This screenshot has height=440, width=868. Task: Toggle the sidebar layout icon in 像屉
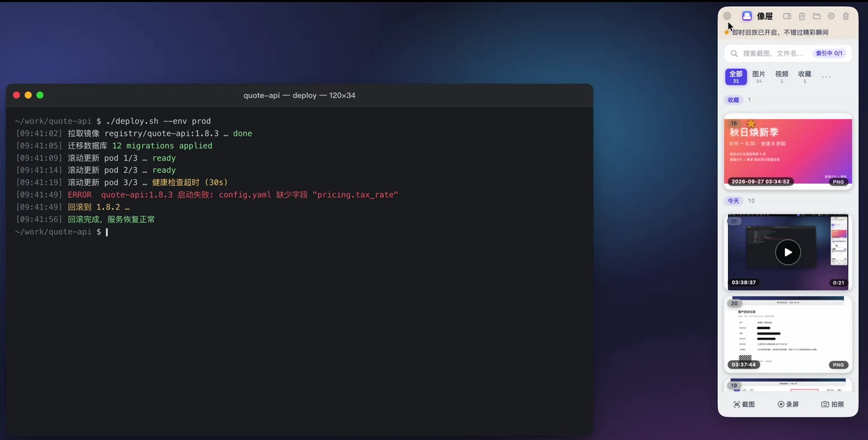(787, 16)
